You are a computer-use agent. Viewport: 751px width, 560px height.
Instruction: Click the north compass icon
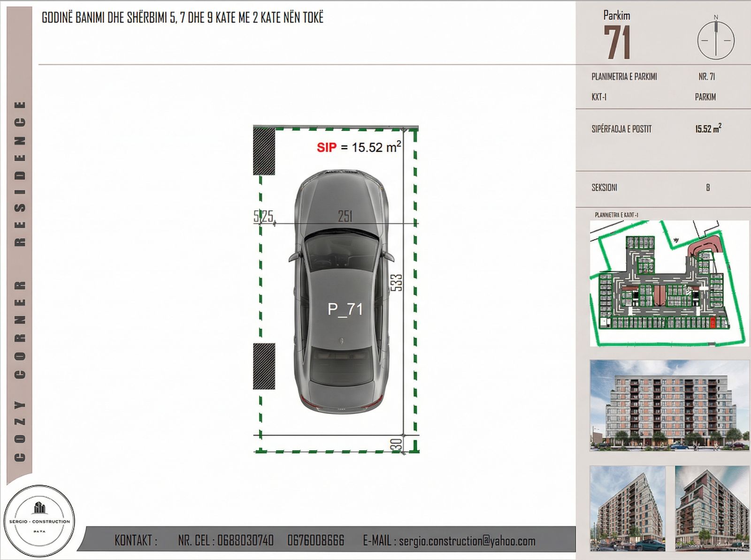point(716,39)
